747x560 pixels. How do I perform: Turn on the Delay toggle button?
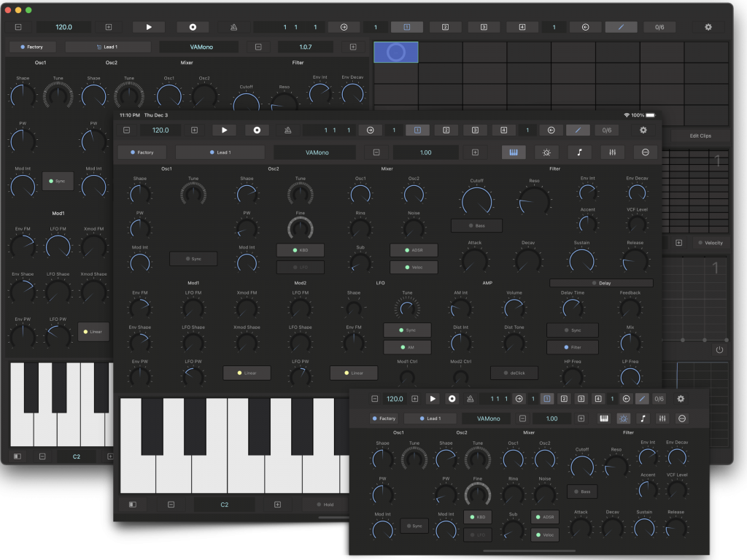[x=601, y=283]
